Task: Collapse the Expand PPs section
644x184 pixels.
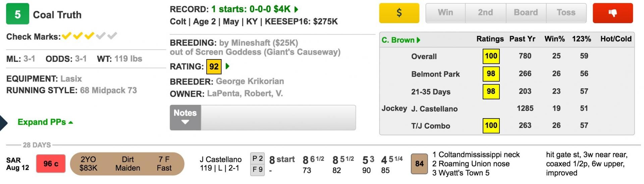Action: click(x=45, y=122)
